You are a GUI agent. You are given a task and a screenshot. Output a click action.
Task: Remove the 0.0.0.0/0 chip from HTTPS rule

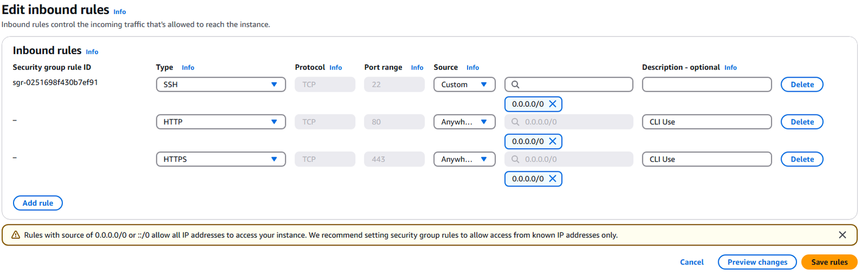coord(552,179)
